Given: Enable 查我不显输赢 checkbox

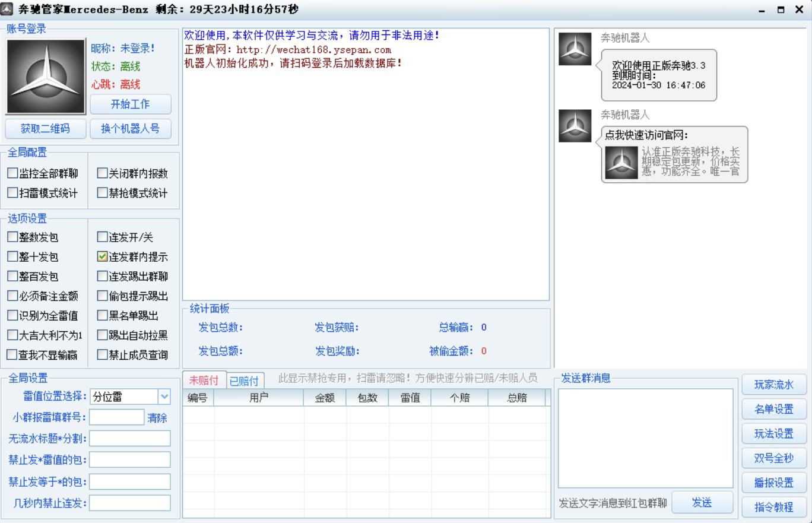Looking at the screenshot, I should coord(12,355).
